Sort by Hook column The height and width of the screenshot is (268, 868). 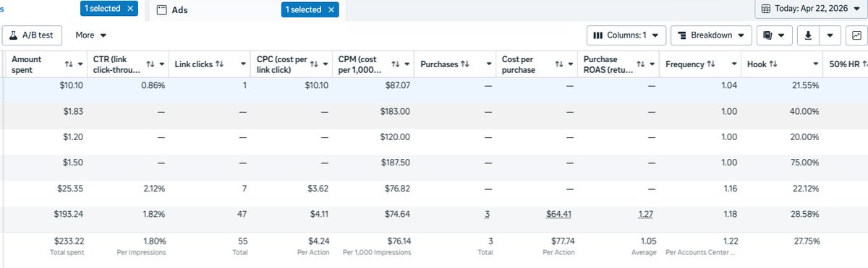(x=773, y=64)
